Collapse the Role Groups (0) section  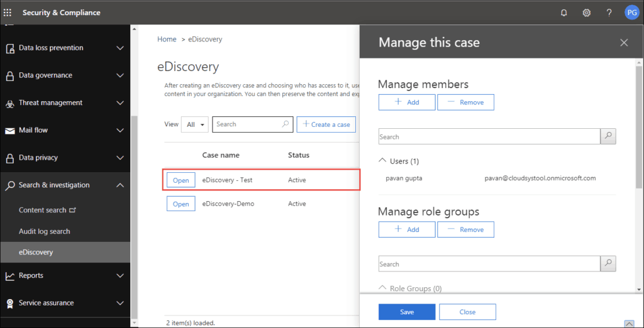(x=382, y=288)
